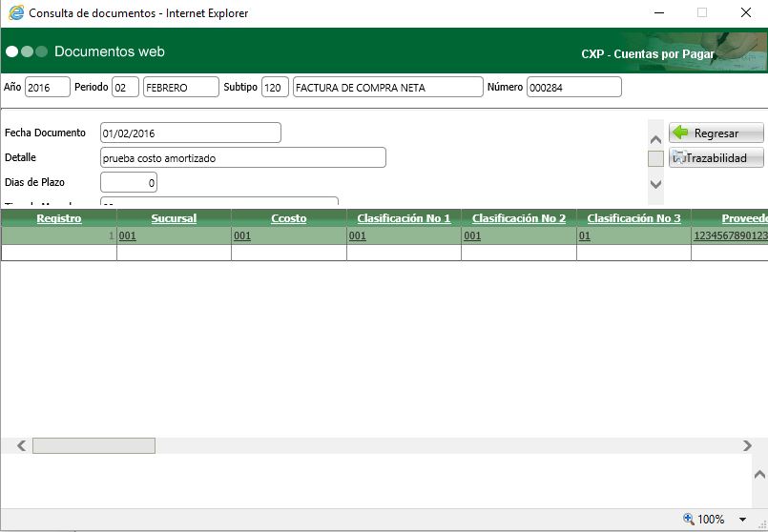
Task: Click the Dias de Plazo field
Action: tap(129, 182)
